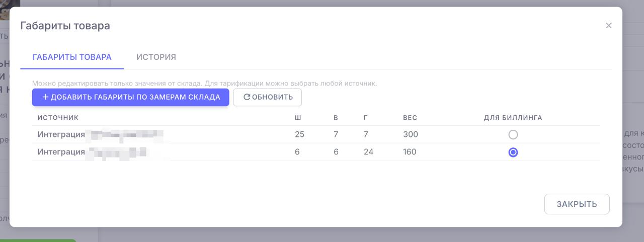Click the second row's Интеграция source name
The image size is (644, 242).
61,152
